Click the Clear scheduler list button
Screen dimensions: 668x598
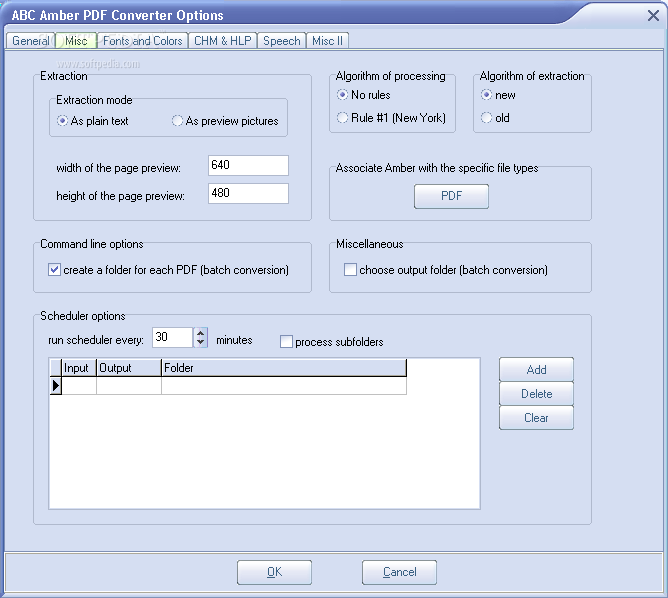pyautogui.click(x=536, y=418)
